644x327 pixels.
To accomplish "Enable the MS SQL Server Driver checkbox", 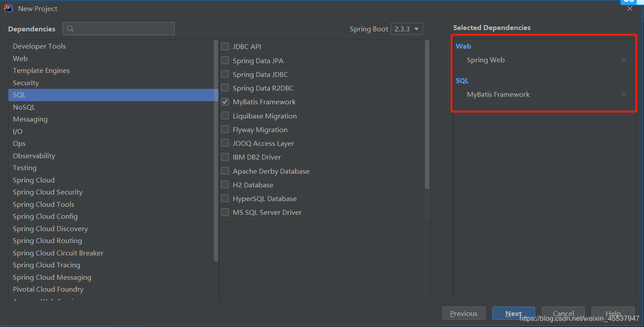I will tap(225, 212).
